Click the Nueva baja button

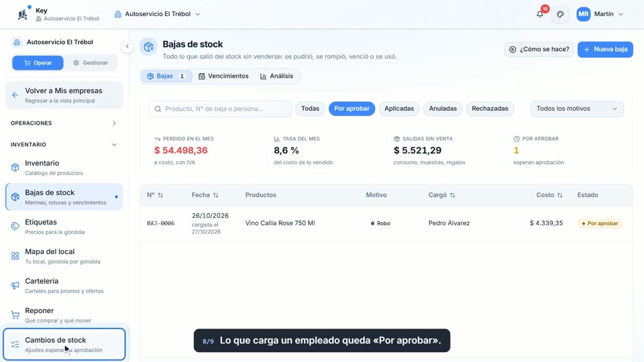(605, 49)
